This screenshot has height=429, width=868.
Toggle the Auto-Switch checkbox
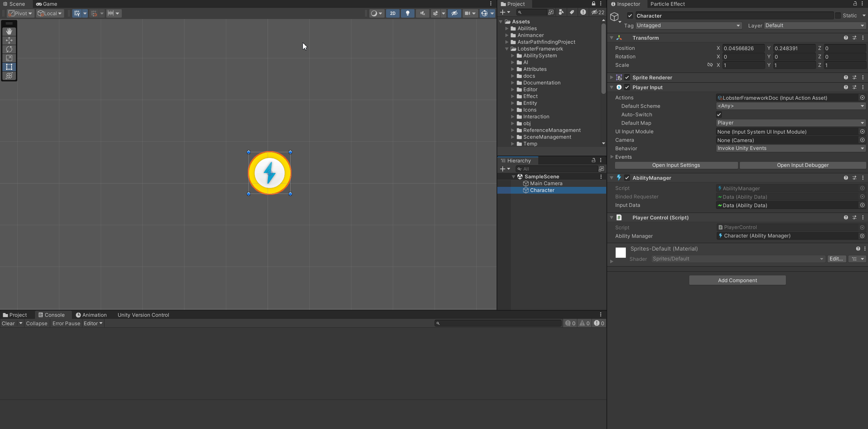719,115
